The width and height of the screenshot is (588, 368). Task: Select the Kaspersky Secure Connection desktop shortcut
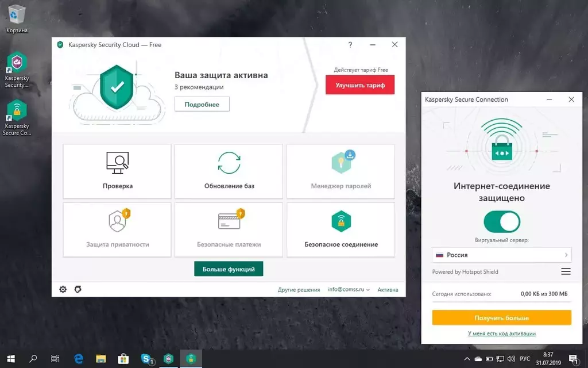(x=17, y=118)
